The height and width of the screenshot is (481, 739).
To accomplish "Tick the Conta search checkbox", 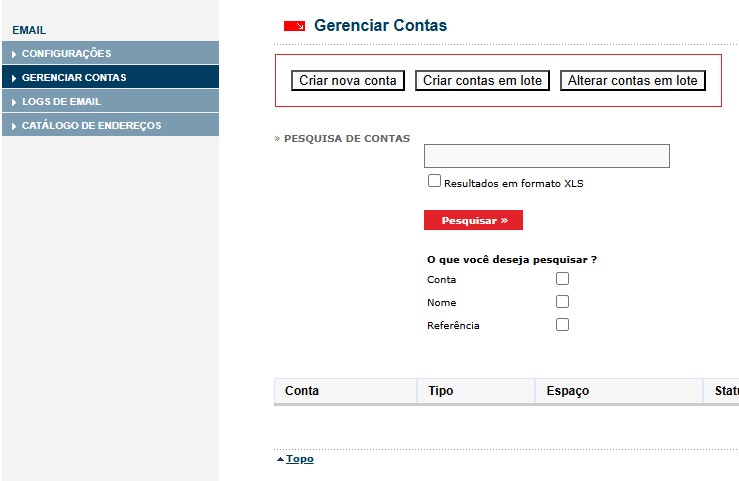I will pyautogui.click(x=562, y=279).
